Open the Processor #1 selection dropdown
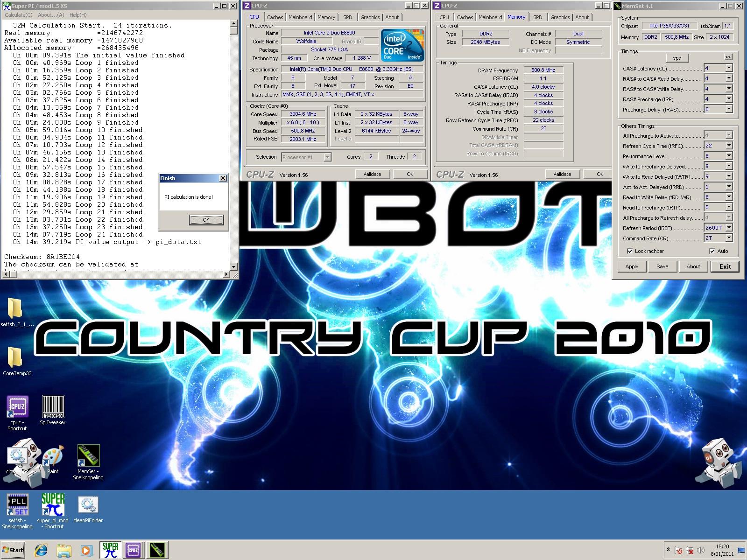Screen dimensions: 747x560 (327, 157)
